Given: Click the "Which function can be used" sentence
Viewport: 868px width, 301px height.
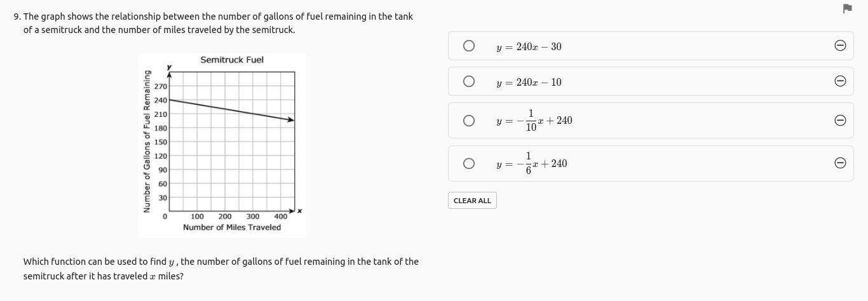Looking at the screenshot, I should 220,269.
